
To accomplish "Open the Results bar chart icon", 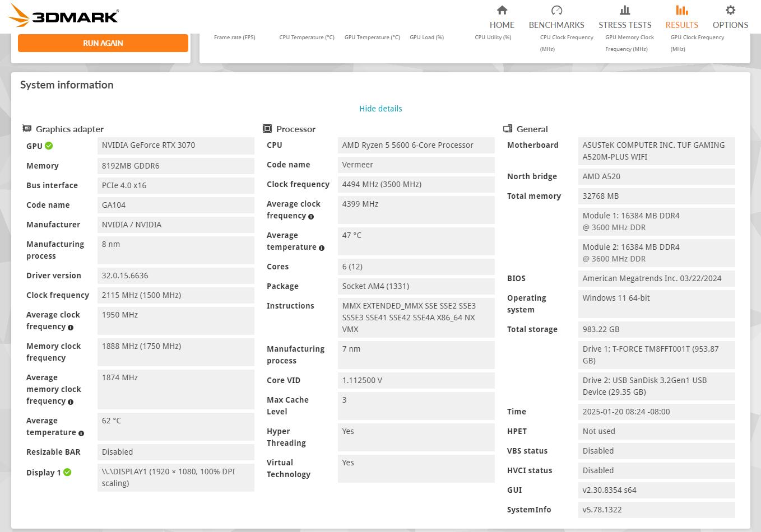I will 681,10.
